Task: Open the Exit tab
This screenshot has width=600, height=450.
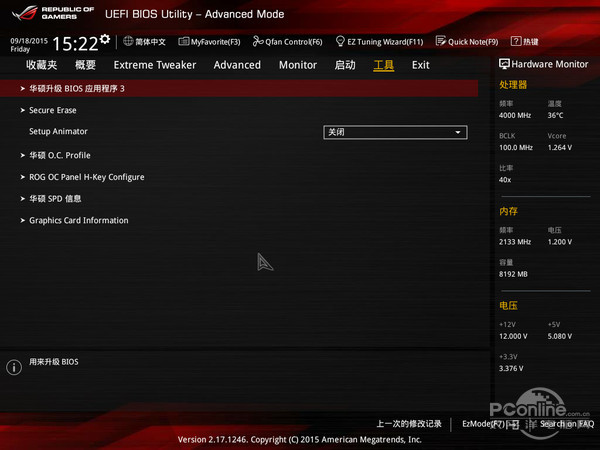Action: click(421, 65)
